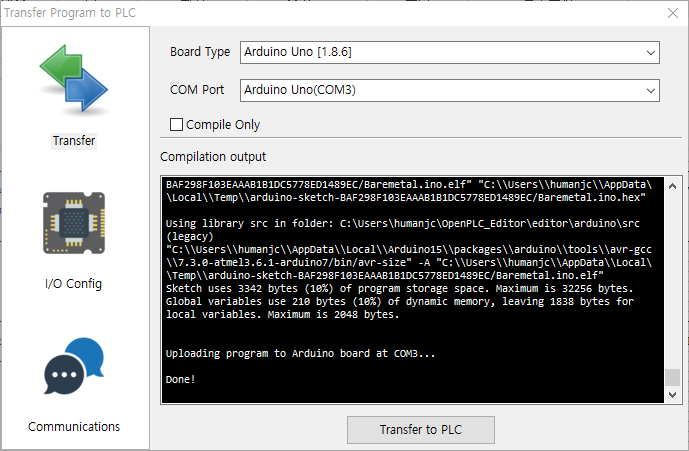This screenshot has width=689, height=451.
Task: Open Communications via the chat bubbles icon
Action: (x=74, y=366)
